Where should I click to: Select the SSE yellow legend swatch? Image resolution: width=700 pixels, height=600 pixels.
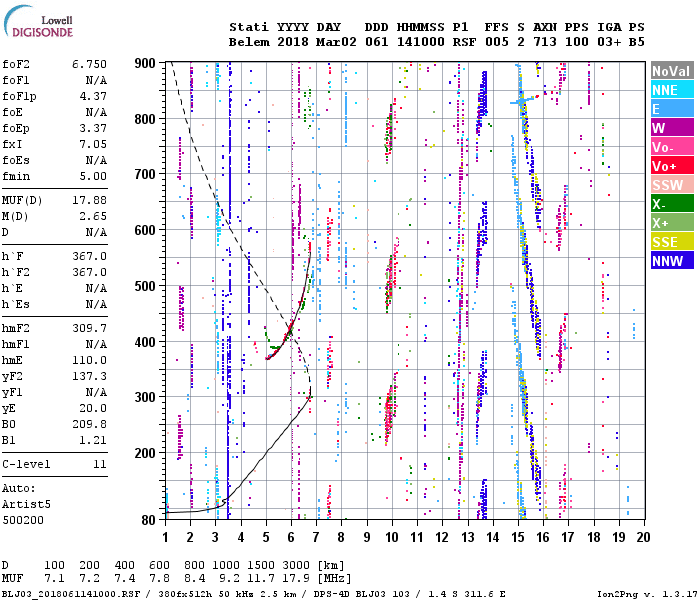(x=672, y=242)
